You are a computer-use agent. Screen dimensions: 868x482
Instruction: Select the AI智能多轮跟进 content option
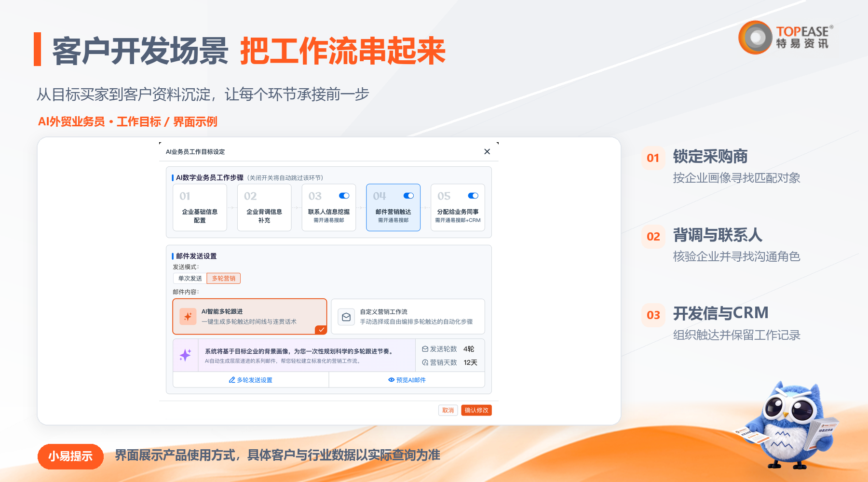click(250, 317)
